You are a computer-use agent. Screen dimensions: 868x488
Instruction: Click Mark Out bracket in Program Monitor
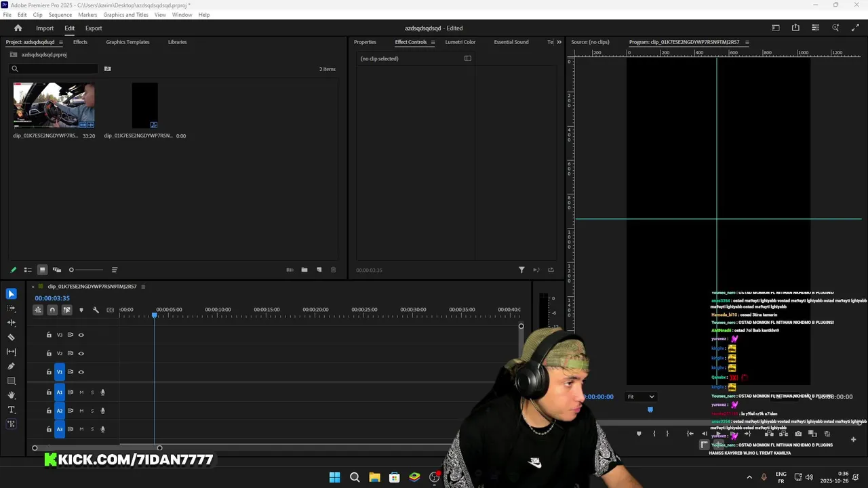[667, 434]
